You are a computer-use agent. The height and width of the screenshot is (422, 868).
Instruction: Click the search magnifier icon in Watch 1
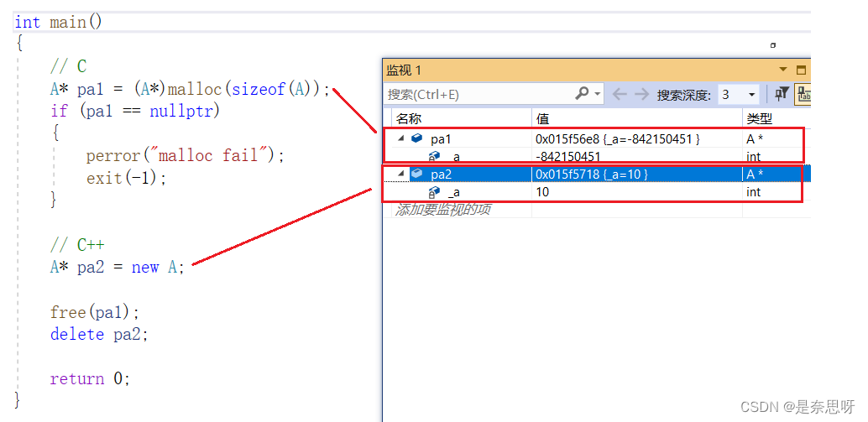(x=583, y=94)
